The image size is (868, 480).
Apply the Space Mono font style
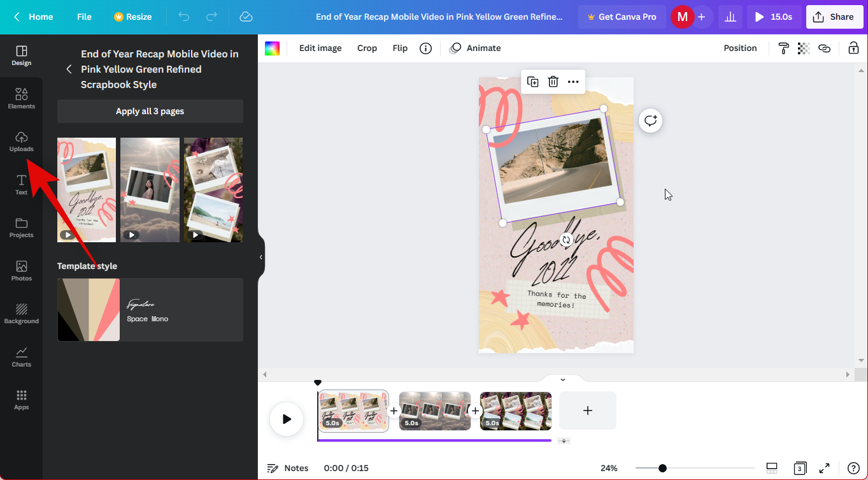click(x=147, y=319)
